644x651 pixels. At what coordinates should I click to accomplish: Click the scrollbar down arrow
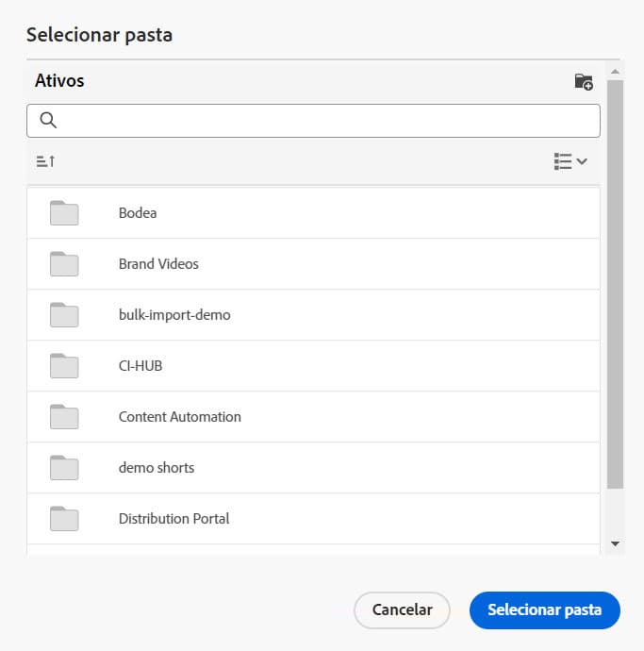pos(615,544)
